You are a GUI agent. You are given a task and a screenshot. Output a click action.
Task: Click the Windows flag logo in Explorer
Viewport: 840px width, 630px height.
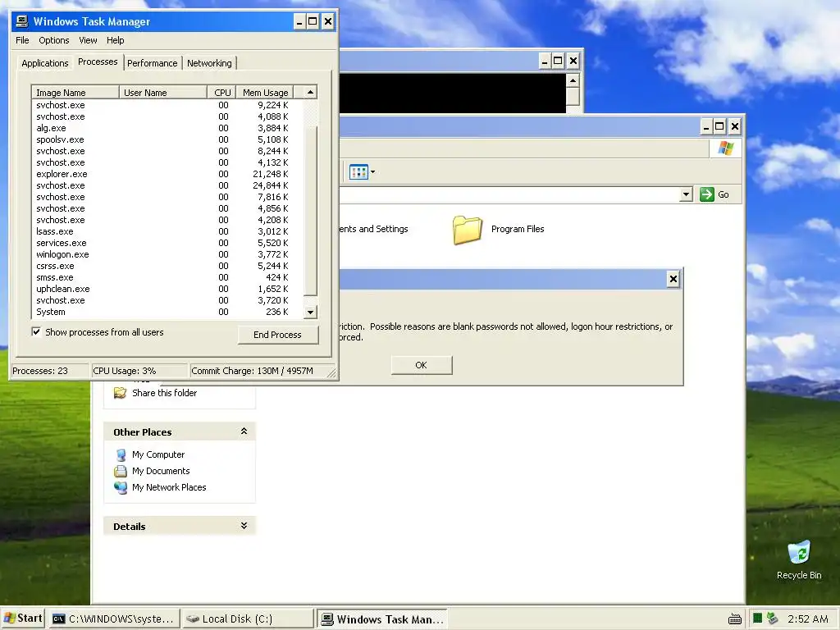pyautogui.click(x=726, y=148)
